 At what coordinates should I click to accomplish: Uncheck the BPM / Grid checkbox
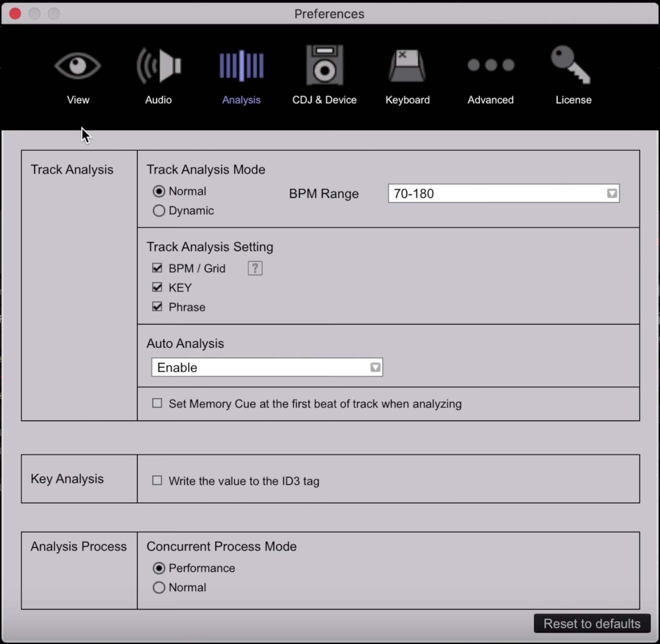tap(157, 268)
